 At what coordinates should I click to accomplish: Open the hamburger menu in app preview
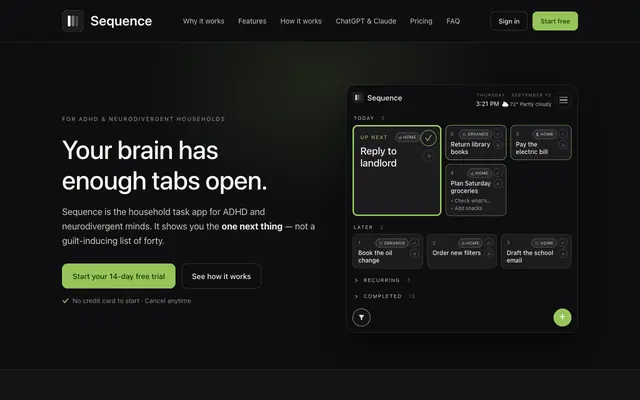click(563, 100)
